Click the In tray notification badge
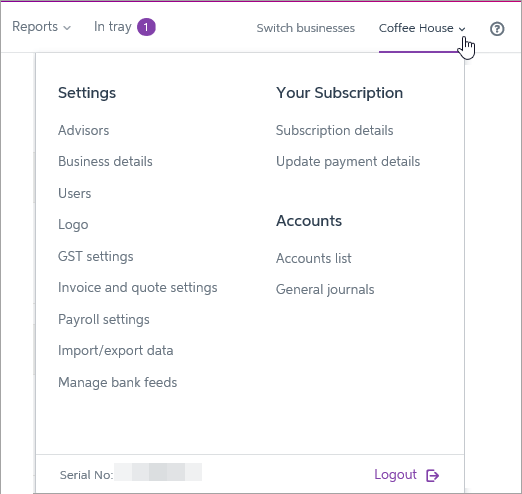Screen dimensions: 522x494 [146, 27]
